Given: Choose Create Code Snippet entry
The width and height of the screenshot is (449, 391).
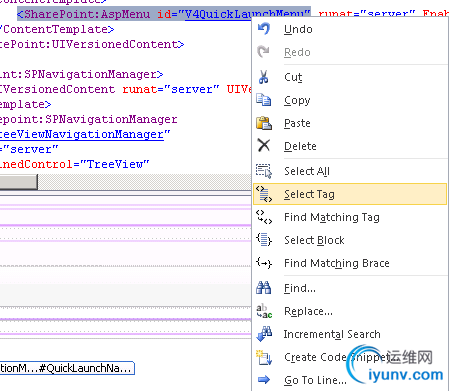Looking at the screenshot, I should point(350,357).
